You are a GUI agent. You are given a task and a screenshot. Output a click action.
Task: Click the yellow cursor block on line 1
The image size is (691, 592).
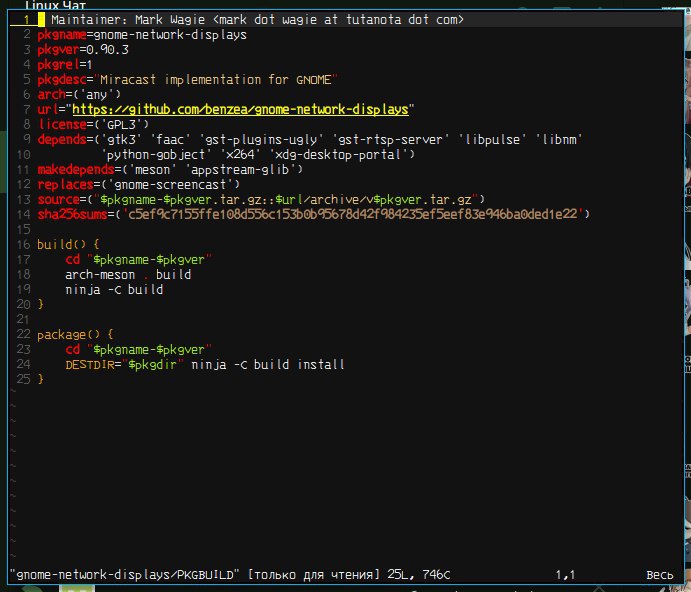(x=41, y=20)
